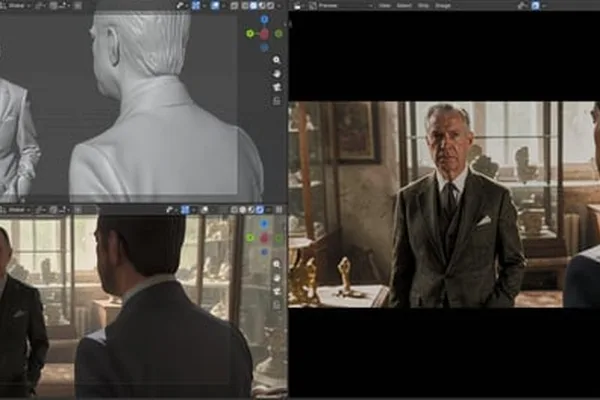The width and height of the screenshot is (600, 400).
Task: Select material preview shading in top viewport
Action: [262, 6]
